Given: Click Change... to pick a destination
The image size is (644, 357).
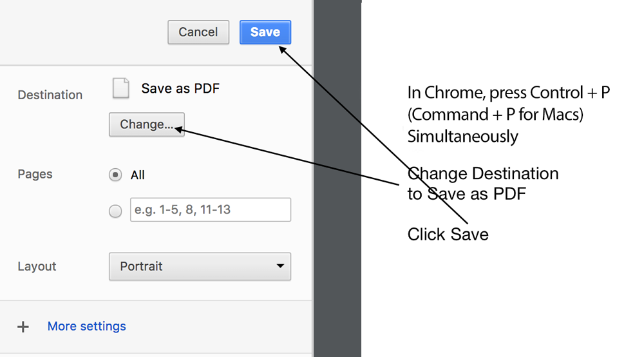Looking at the screenshot, I should [147, 124].
